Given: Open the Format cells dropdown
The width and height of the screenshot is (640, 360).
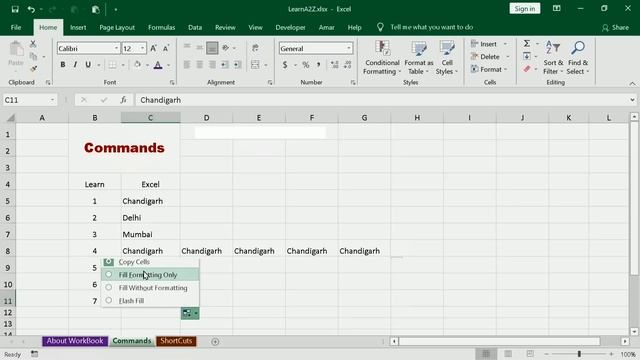Looking at the screenshot, I should click(489, 69).
